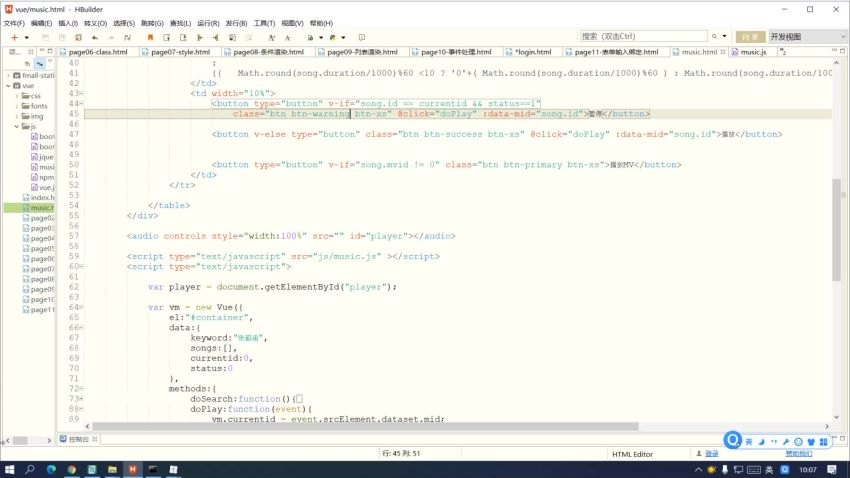Switch to music.js editor tab

[753, 52]
